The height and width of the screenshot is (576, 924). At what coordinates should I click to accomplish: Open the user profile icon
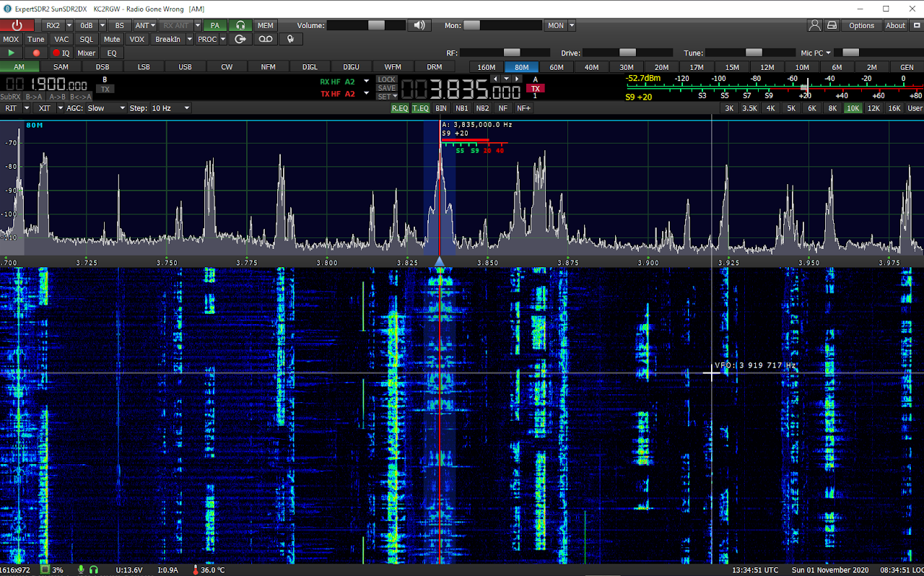click(x=815, y=25)
